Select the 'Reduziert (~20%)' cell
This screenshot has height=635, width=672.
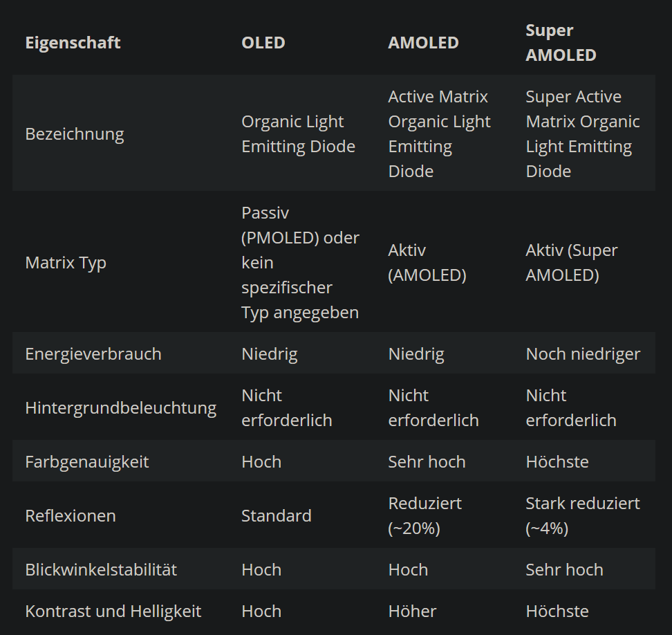(x=424, y=516)
